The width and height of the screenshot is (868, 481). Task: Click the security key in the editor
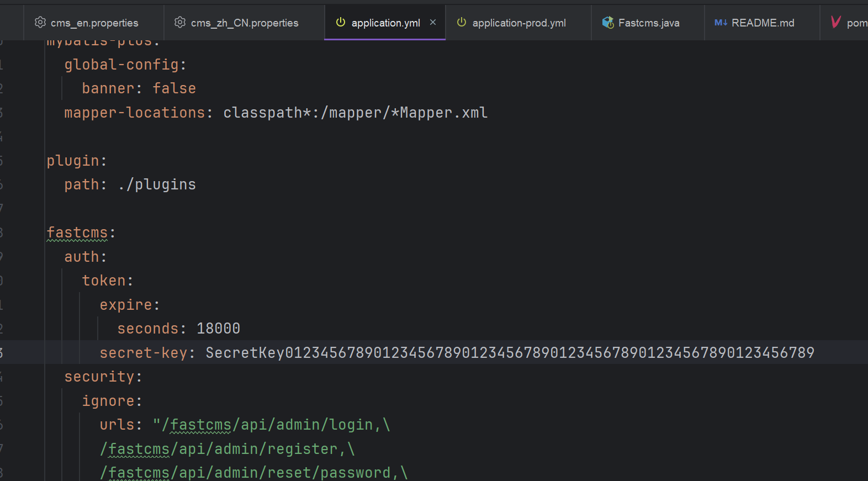tap(99, 377)
